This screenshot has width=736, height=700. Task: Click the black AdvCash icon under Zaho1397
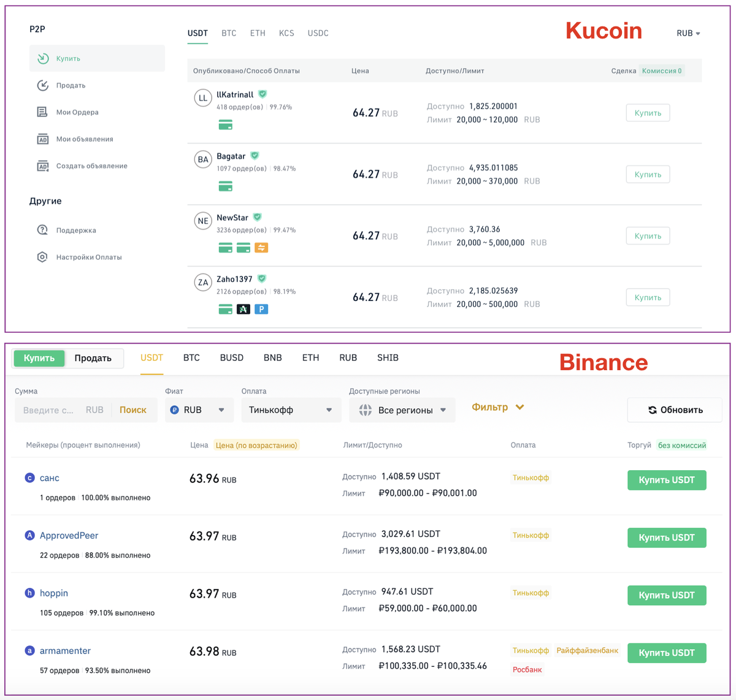click(x=243, y=309)
